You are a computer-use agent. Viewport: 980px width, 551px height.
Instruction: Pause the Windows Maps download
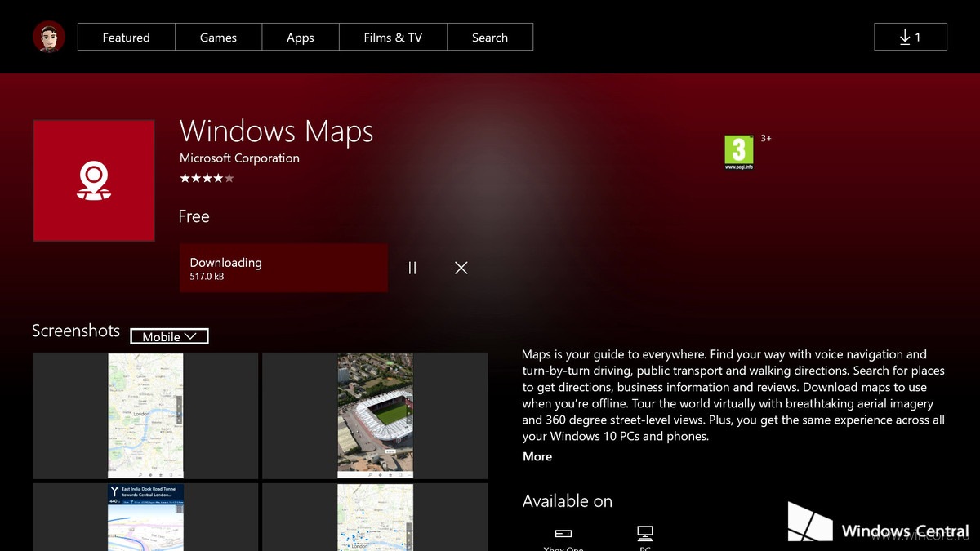pos(412,268)
